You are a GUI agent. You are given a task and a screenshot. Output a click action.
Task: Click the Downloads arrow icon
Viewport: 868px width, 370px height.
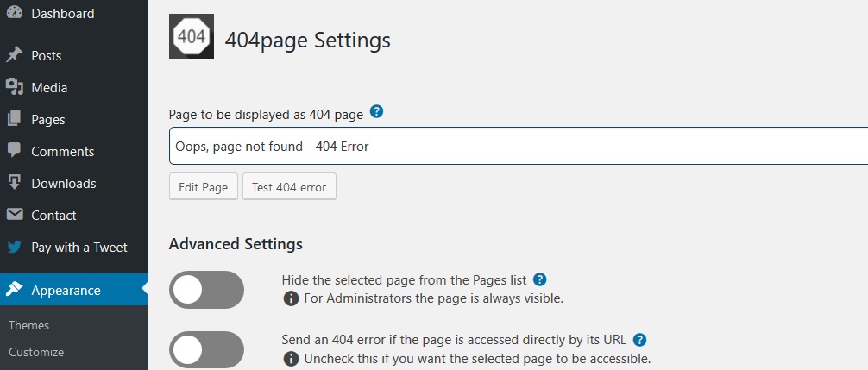click(15, 183)
